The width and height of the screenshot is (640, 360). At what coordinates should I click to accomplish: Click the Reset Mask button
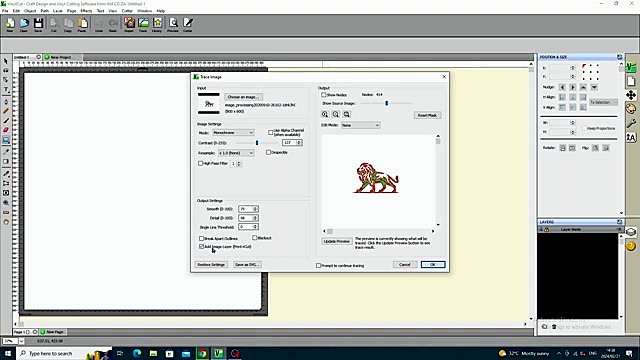pyautogui.click(x=427, y=115)
